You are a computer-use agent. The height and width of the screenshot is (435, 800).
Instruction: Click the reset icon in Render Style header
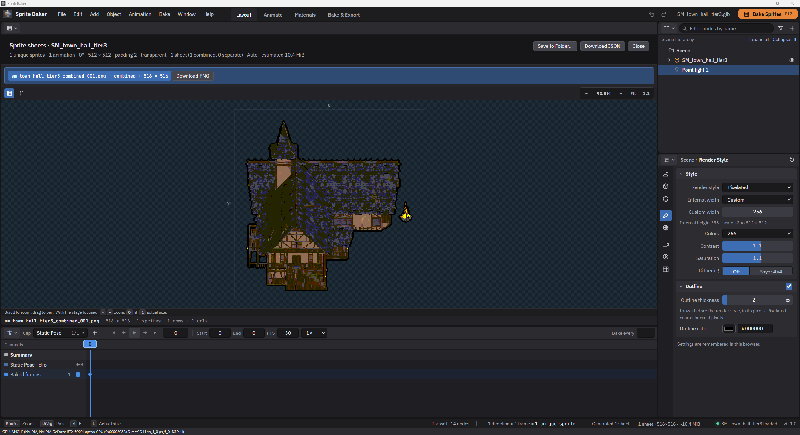click(x=792, y=160)
